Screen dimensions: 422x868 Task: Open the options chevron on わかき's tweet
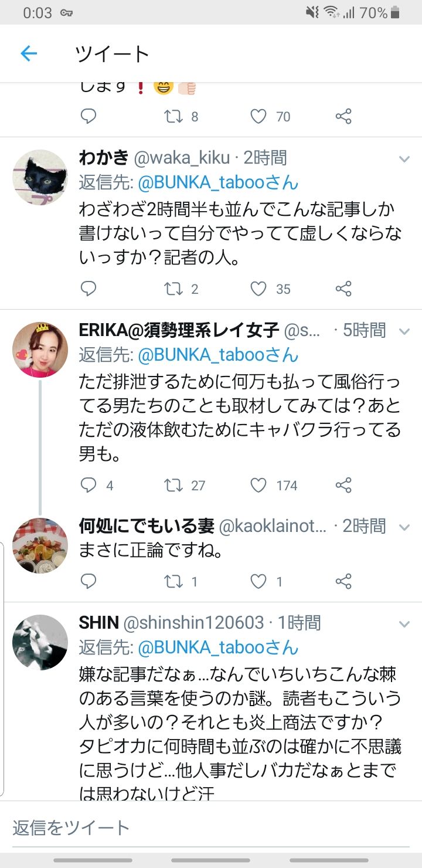click(404, 159)
